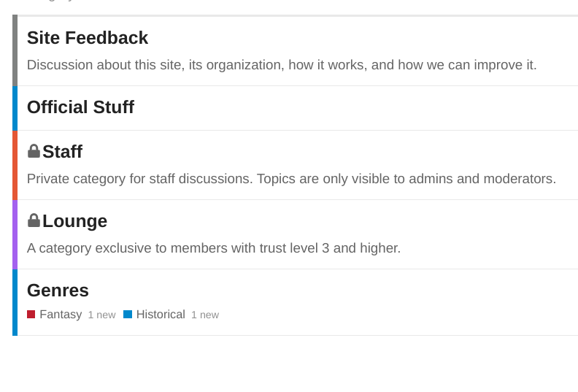
Task: Click the blue color bar beside Official Stuff
Action: pos(15,109)
